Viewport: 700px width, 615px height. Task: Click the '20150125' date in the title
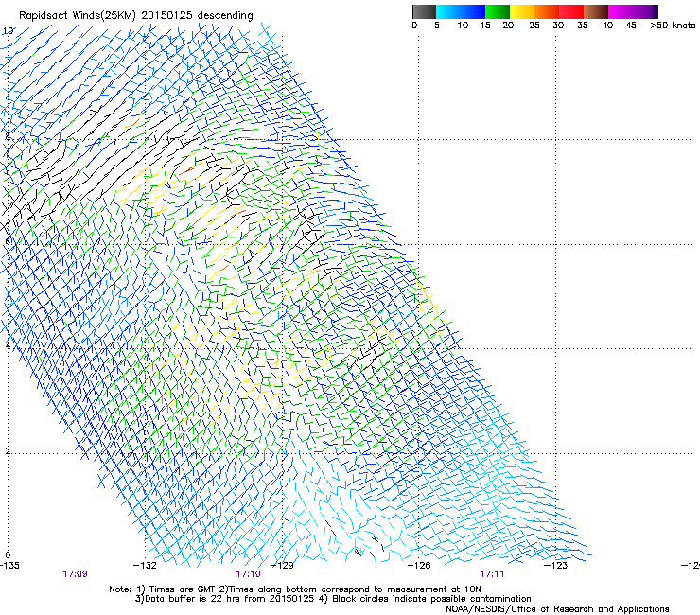[x=167, y=16]
